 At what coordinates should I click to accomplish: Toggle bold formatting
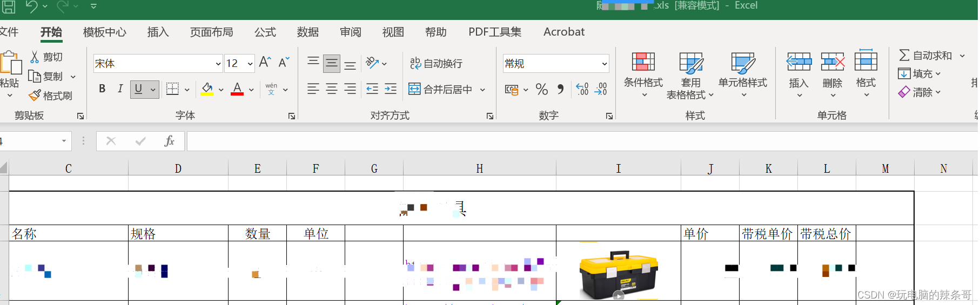coord(102,89)
